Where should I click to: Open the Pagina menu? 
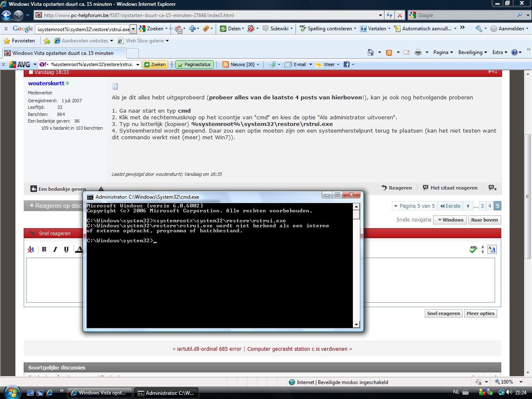point(443,52)
